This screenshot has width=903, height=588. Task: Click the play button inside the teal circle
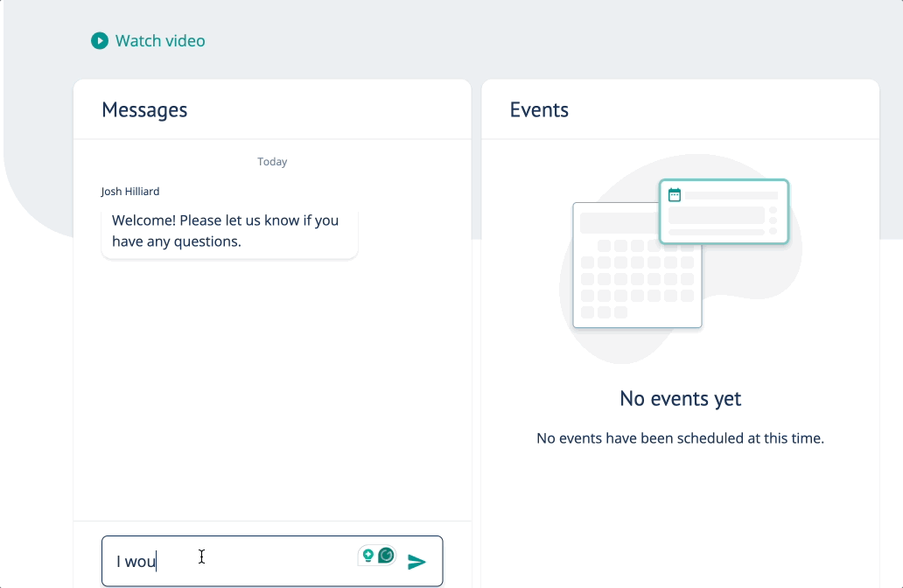100,41
